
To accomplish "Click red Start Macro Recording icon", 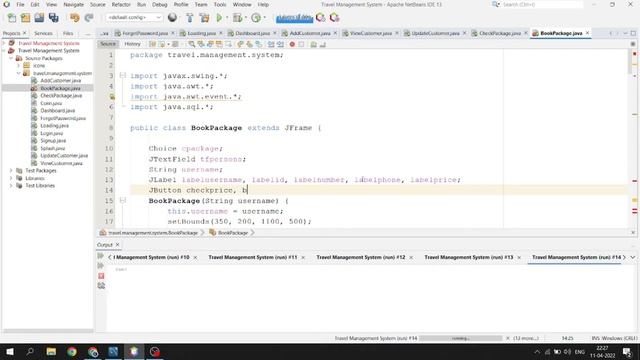I will (292, 44).
